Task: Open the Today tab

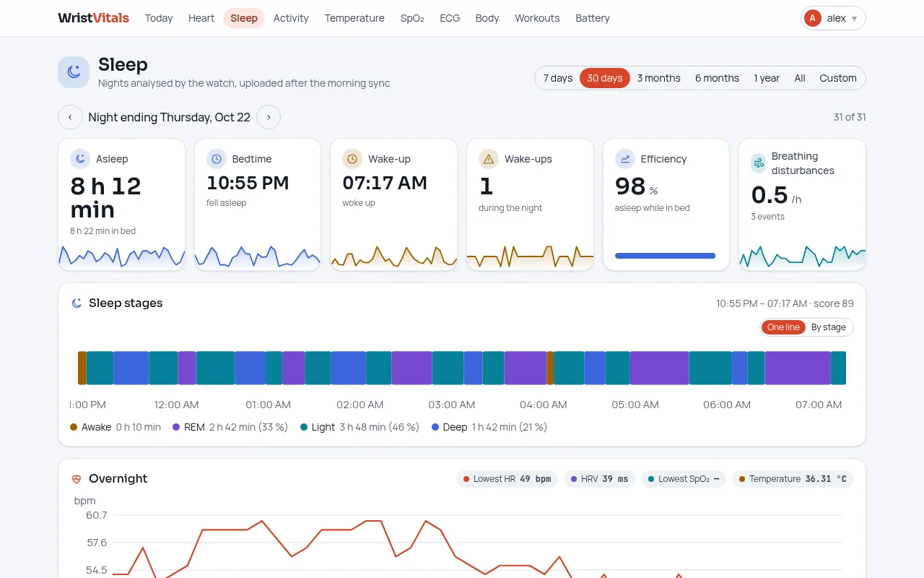Action: [159, 18]
